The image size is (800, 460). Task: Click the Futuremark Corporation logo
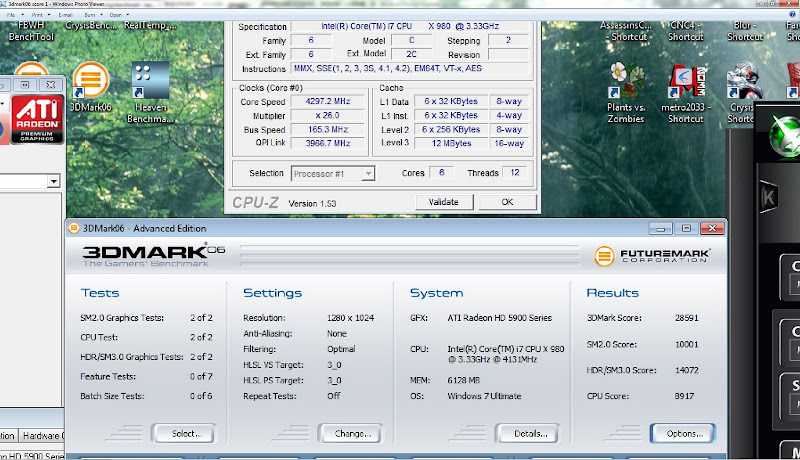pos(658,256)
